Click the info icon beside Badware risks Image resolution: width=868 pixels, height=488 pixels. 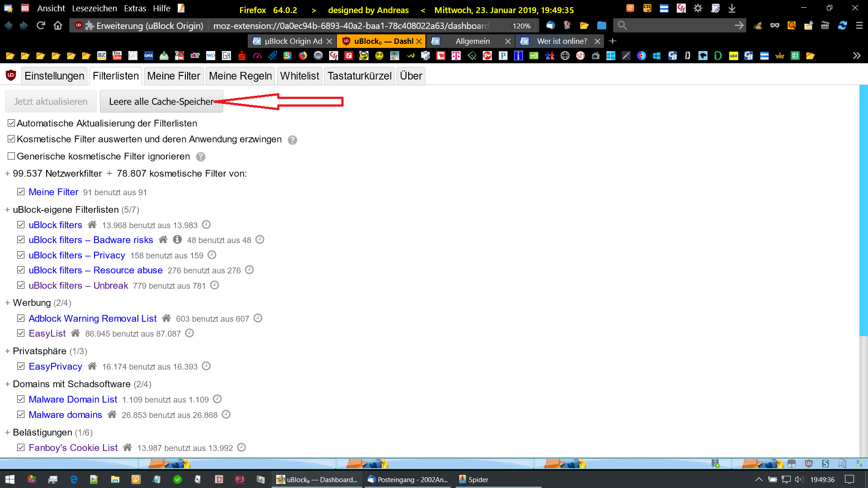(x=177, y=239)
